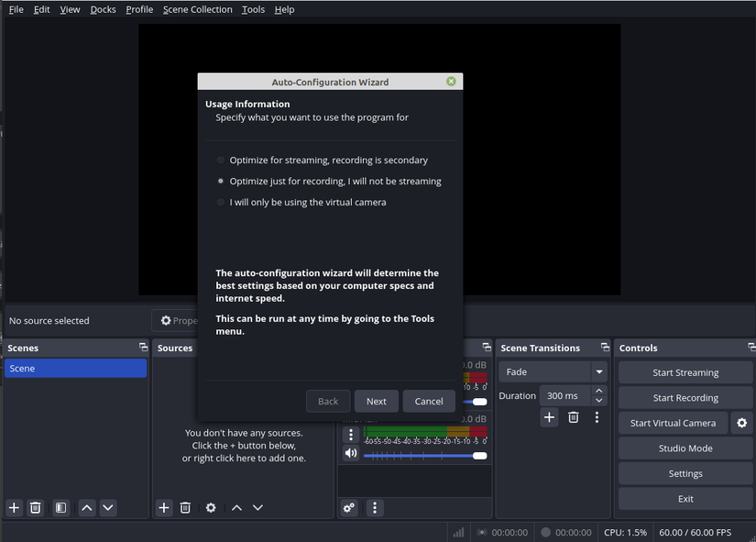Click Start Recording in Controls panel

point(685,397)
